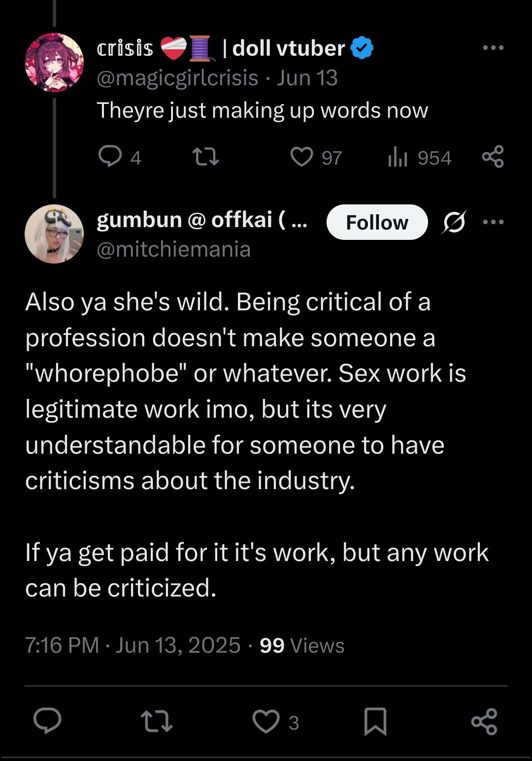Open more options for crisis tweet

click(x=493, y=48)
